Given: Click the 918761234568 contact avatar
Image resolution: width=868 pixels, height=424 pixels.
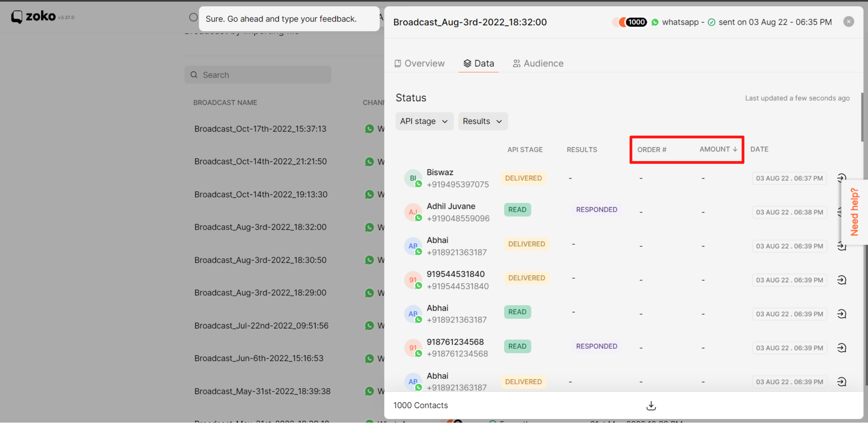Looking at the screenshot, I should click(413, 349).
